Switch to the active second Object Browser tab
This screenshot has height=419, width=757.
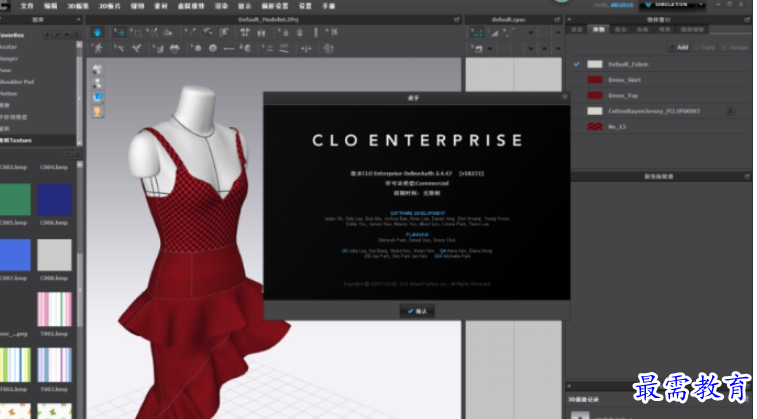point(599,29)
